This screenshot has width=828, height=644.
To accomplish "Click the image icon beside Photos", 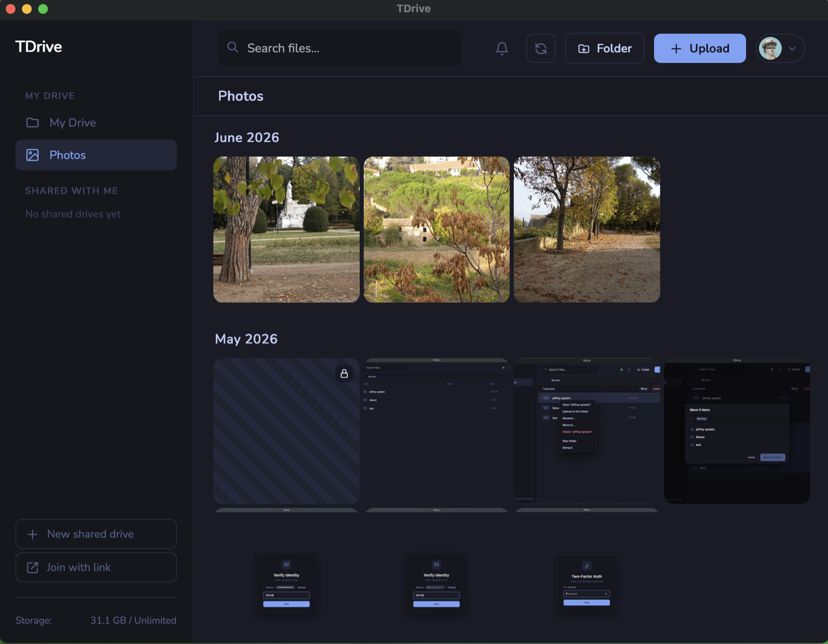I will tap(33, 155).
